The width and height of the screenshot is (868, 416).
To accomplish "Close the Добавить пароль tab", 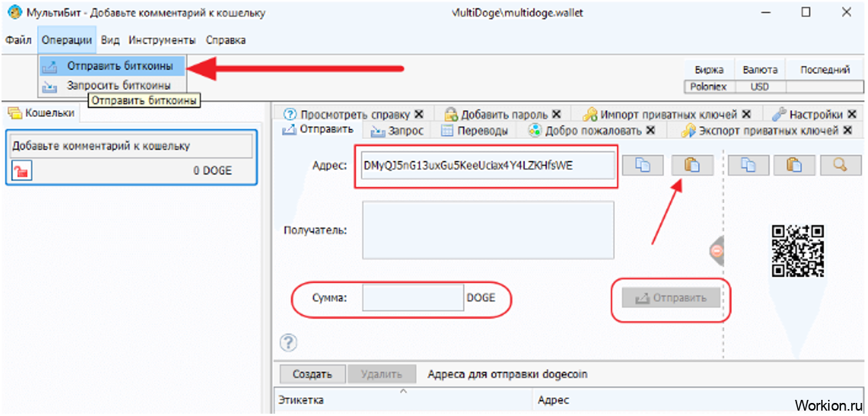I will click(x=556, y=115).
